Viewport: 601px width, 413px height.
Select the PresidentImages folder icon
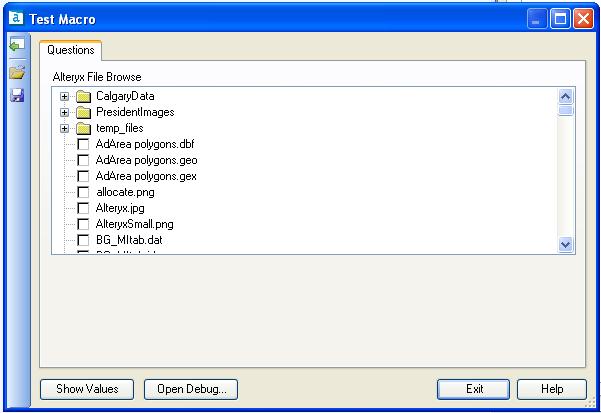click(x=83, y=113)
